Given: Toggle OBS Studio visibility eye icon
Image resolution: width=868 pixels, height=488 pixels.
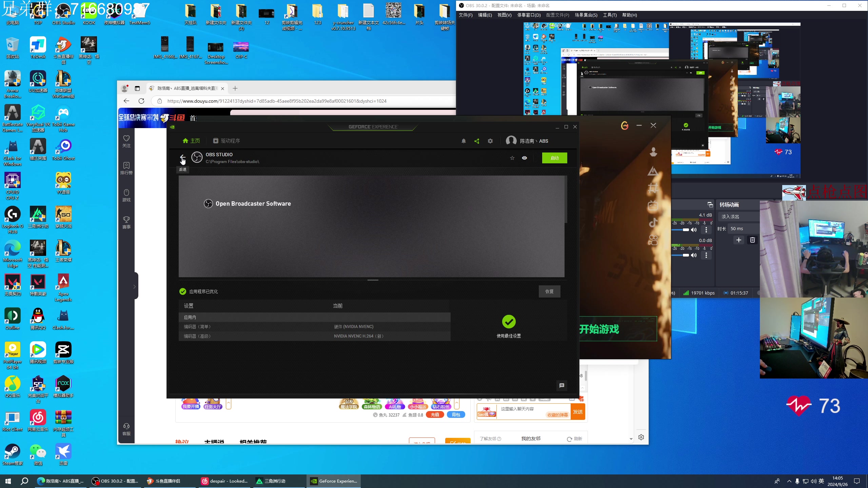Looking at the screenshot, I should click(525, 158).
